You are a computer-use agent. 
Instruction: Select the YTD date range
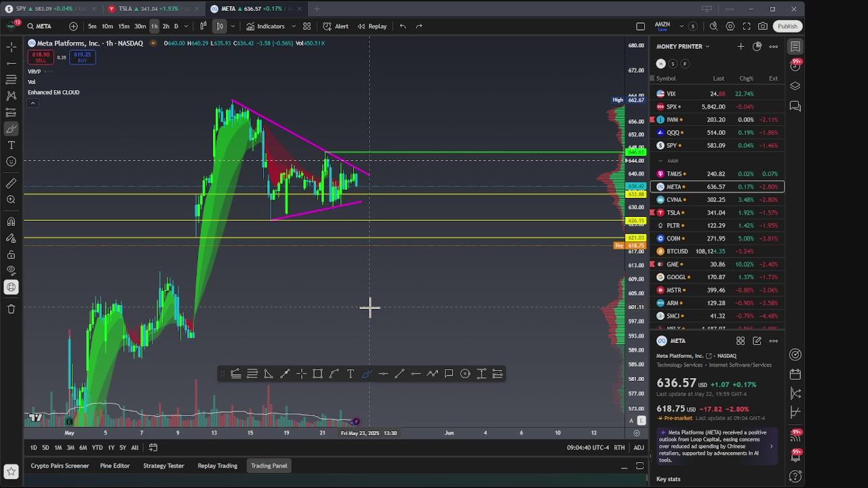click(x=97, y=447)
